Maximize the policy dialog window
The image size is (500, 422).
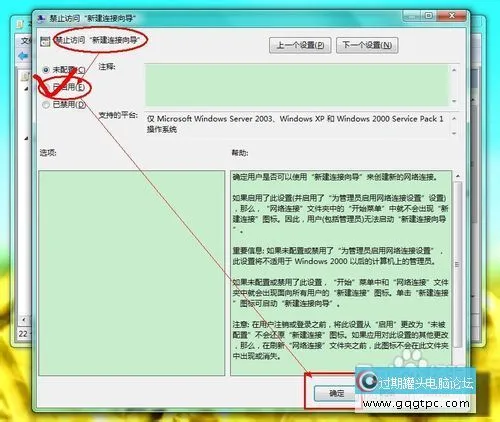[428, 16]
